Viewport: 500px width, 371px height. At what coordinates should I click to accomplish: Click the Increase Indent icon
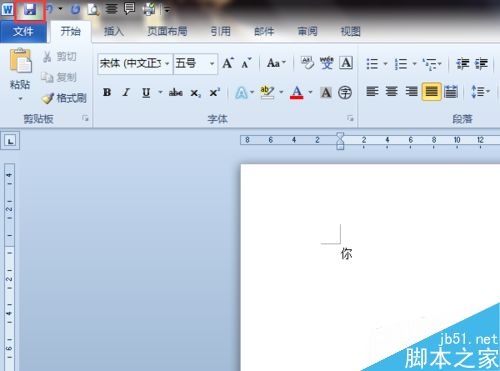click(482, 63)
